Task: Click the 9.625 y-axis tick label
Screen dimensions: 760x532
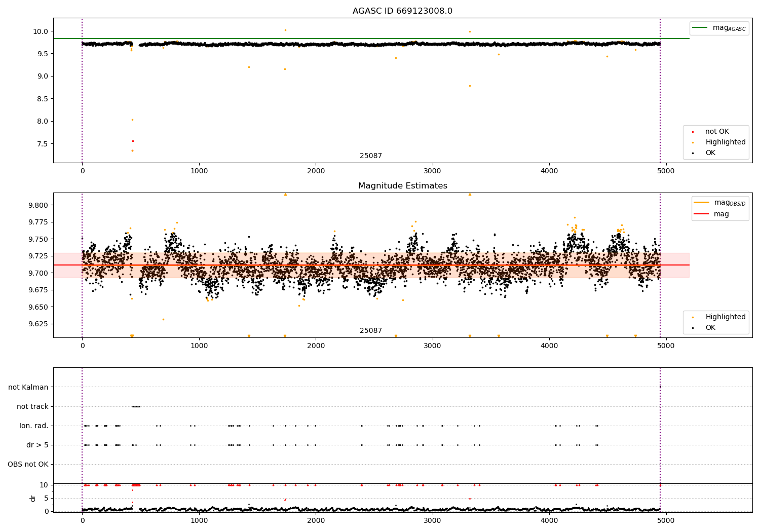Action: tap(39, 324)
